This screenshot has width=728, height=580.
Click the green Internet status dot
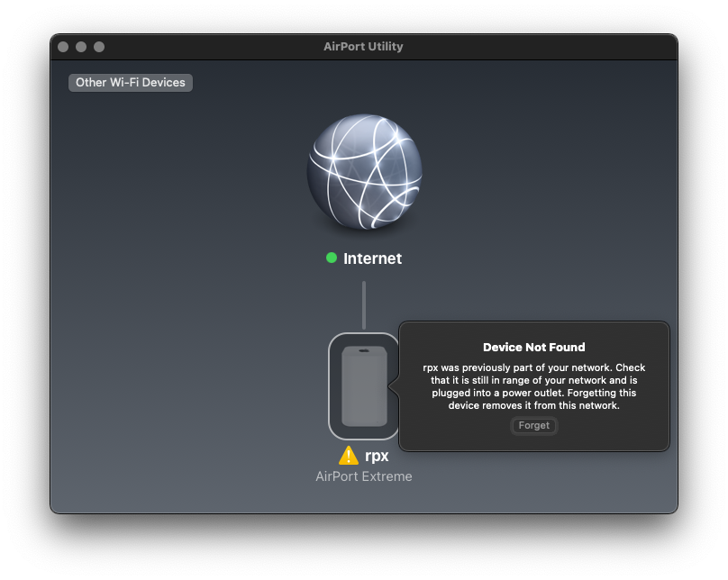tap(332, 258)
